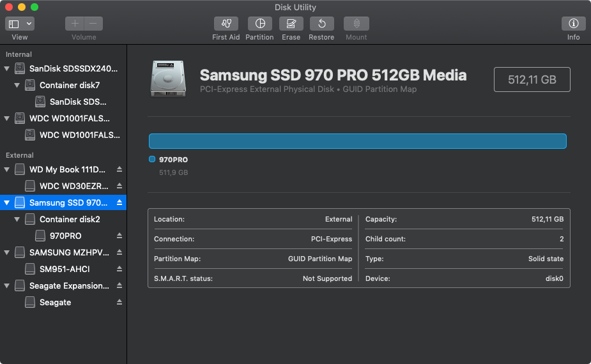The height and width of the screenshot is (364, 591).
Task: Click the External section header
Action: pyautogui.click(x=20, y=155)
